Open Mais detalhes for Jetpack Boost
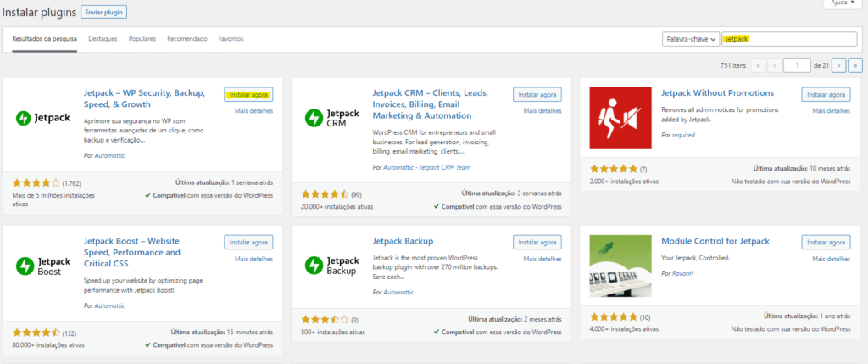Screen dimensions: 868x364 pos(253,259)
